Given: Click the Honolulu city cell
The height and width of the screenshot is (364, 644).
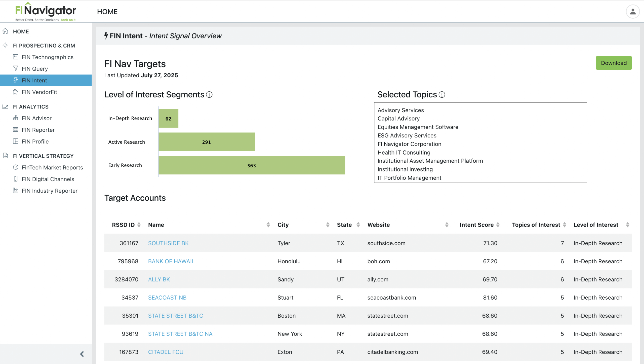Looking at the screenshot, I should (x=289, y=261).
